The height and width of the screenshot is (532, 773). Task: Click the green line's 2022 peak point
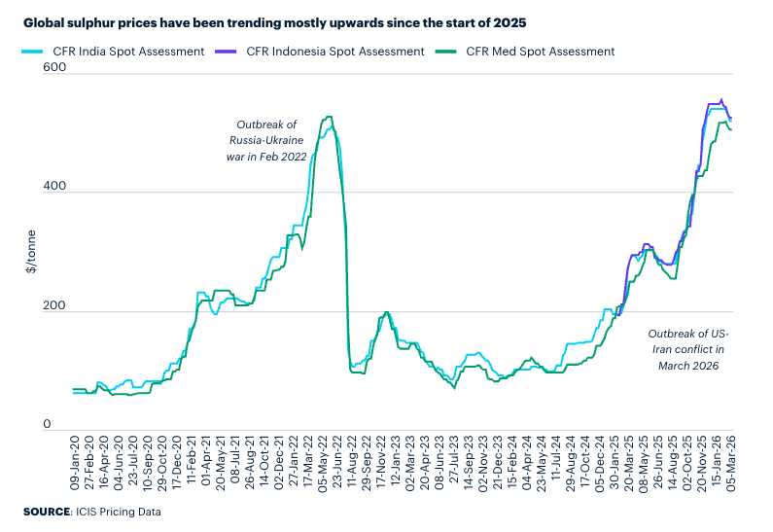pyautogui.click(x=329, y=118)
